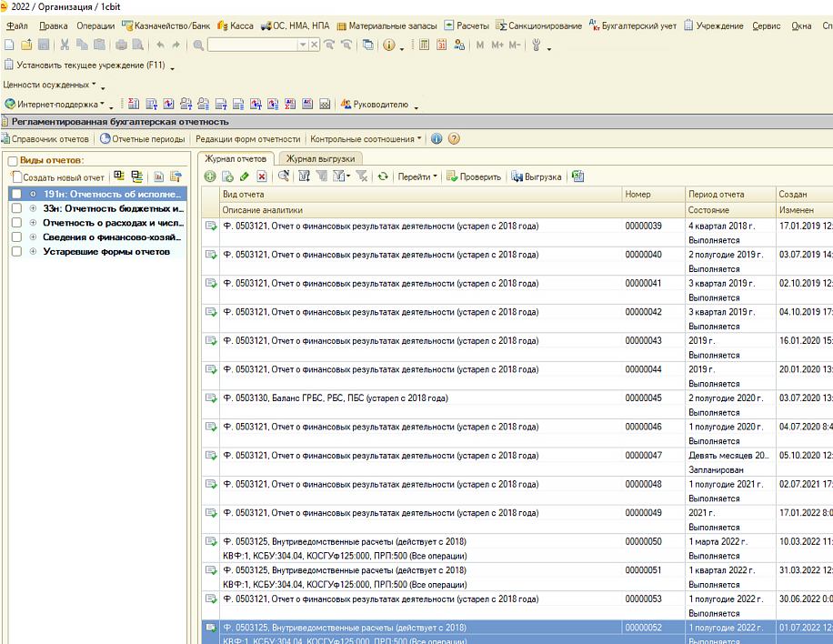Viewport: 833px width, 644px height.
Task: Click the user list icon next to the calendar
Action: click(x=459, y=45)
